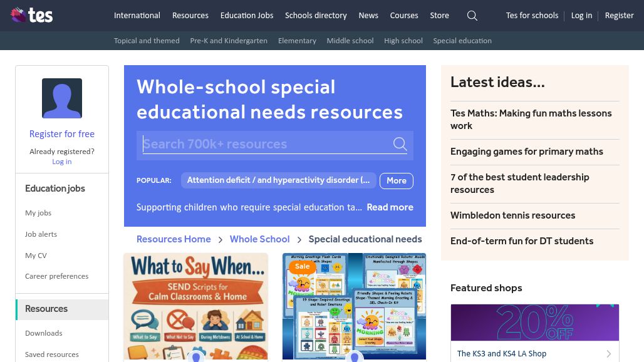The image size is (644, 362).
Task: Open Downloads in sidebar
Action: [x=43, y=333]
